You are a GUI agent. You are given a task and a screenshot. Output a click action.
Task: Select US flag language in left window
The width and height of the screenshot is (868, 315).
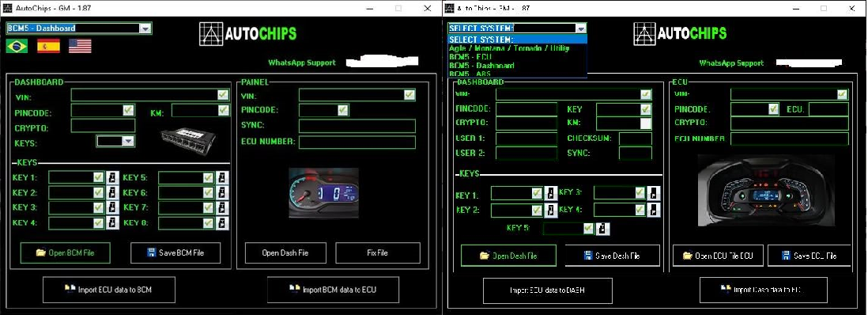[80, 46]
